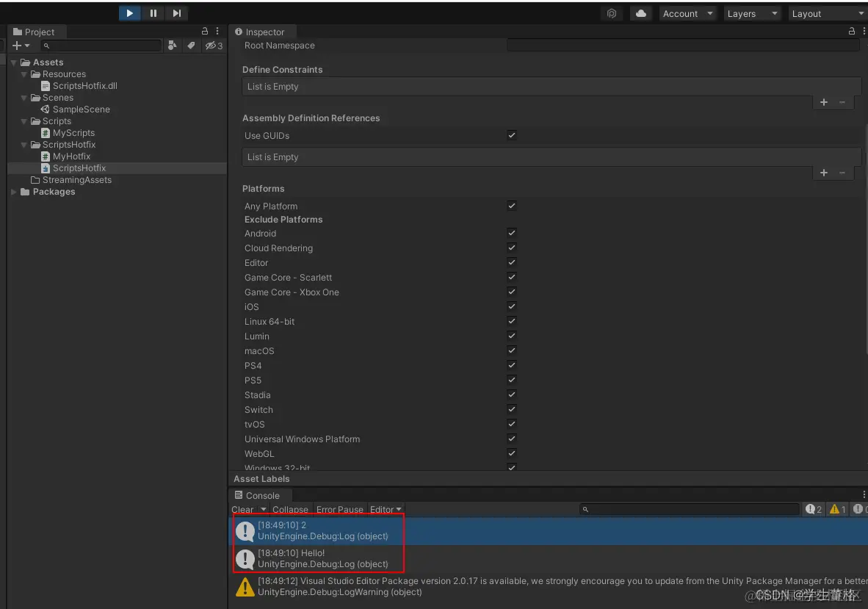This screenshot has height=609, width=868.
Task: Toggle PS5 platform checkbox
Action: pos(512,380)
